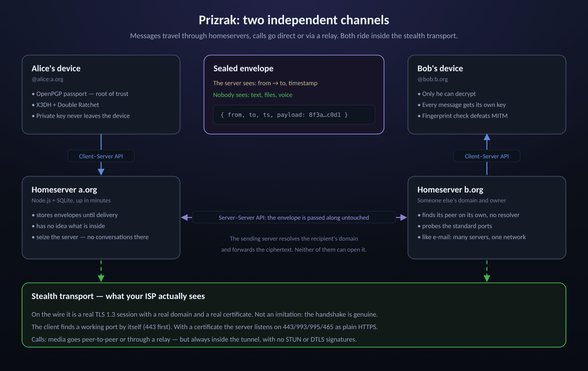Select 'The server sees: from → to, timestamp'
This screenshot has height=371, width=588.
pos(265,83)
